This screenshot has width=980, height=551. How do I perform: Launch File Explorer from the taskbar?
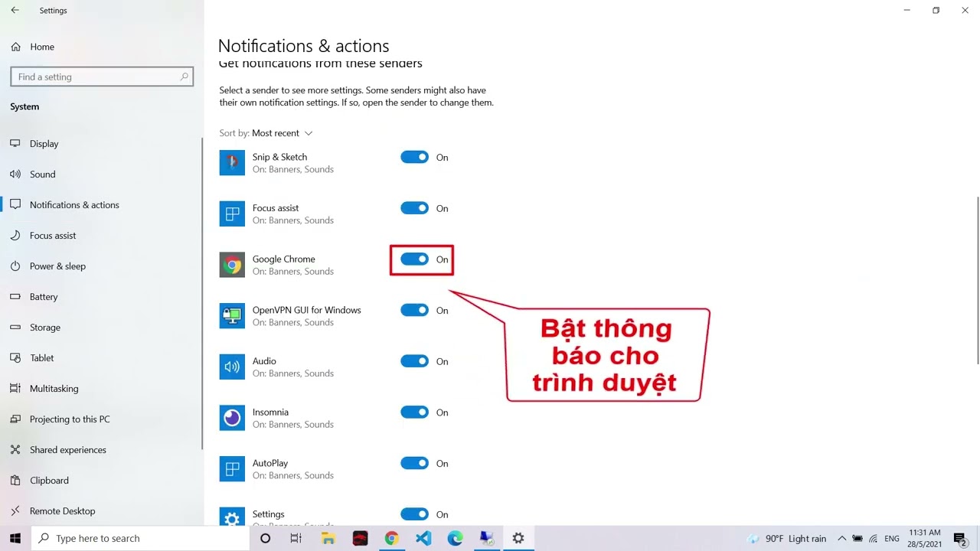click(x=328, y=538)
